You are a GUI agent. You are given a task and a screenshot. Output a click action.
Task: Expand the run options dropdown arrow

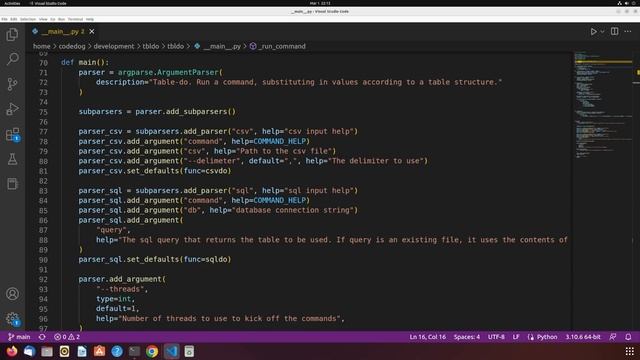tap(602, 31)
